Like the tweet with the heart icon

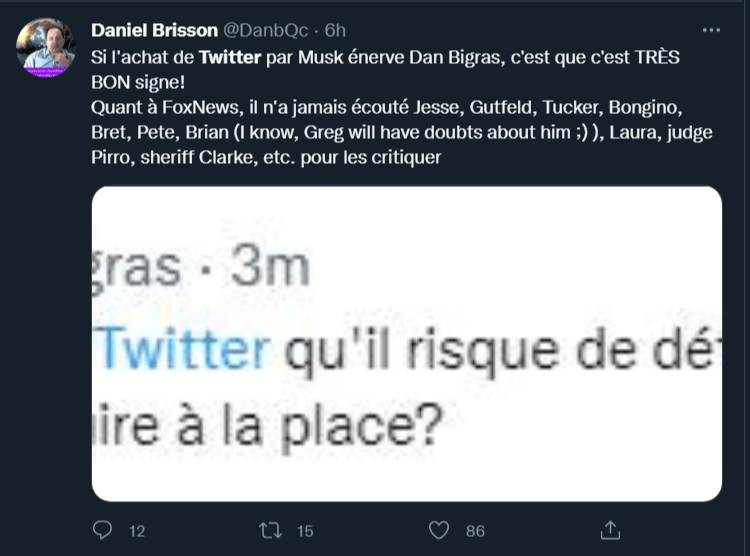(438, 529)
